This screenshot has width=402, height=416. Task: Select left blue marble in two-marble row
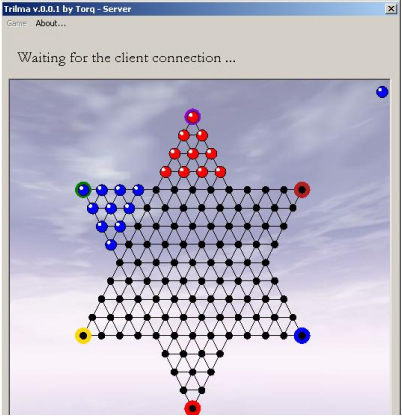(102, 227)
